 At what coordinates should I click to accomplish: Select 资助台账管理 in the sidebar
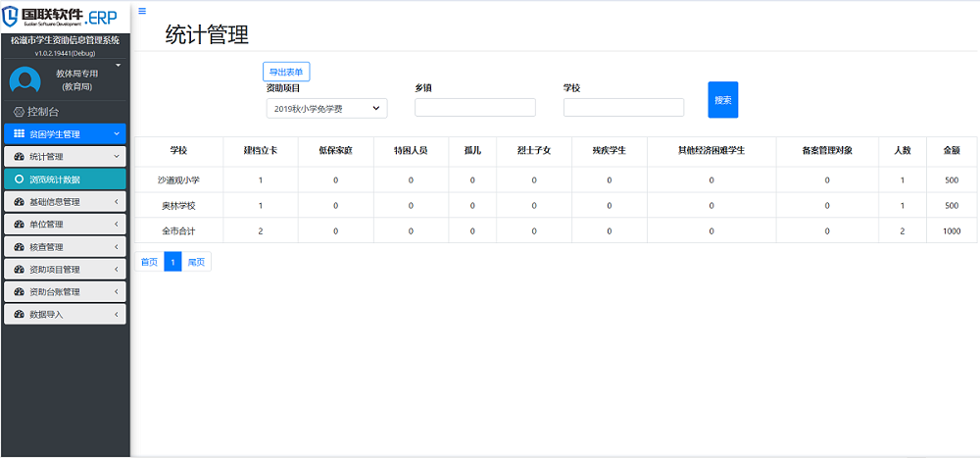65,291
